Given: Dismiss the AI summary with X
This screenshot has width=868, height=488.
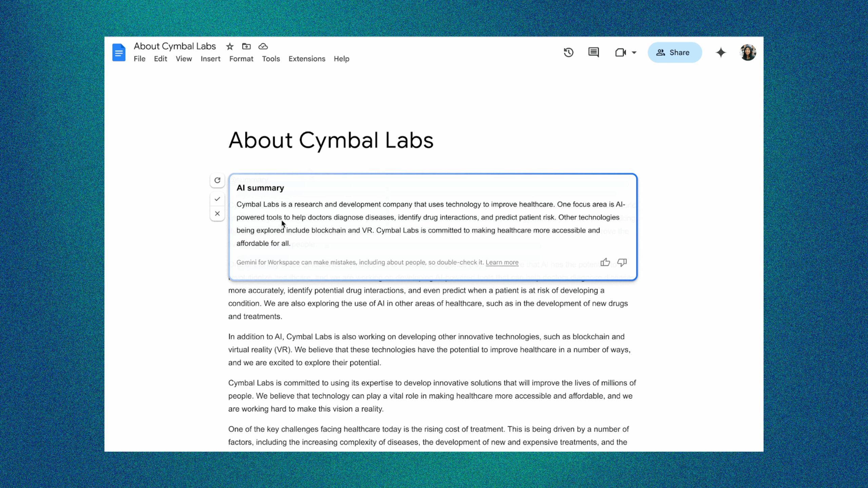Looking at the screenshot, I should click(217, 213).
